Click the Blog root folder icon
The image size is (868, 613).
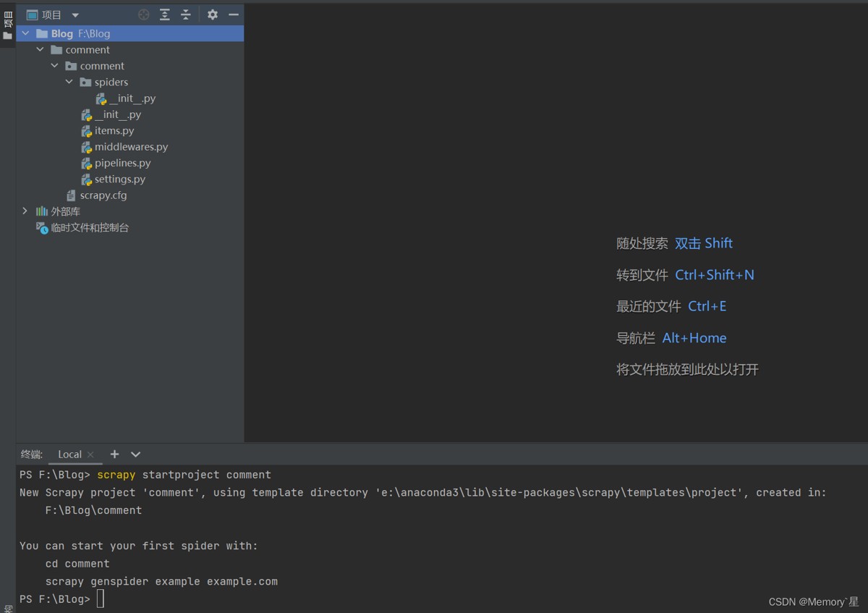tap(41, 33)
